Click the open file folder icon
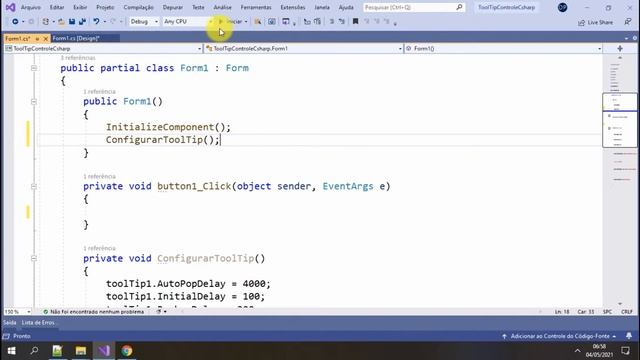 61,22
